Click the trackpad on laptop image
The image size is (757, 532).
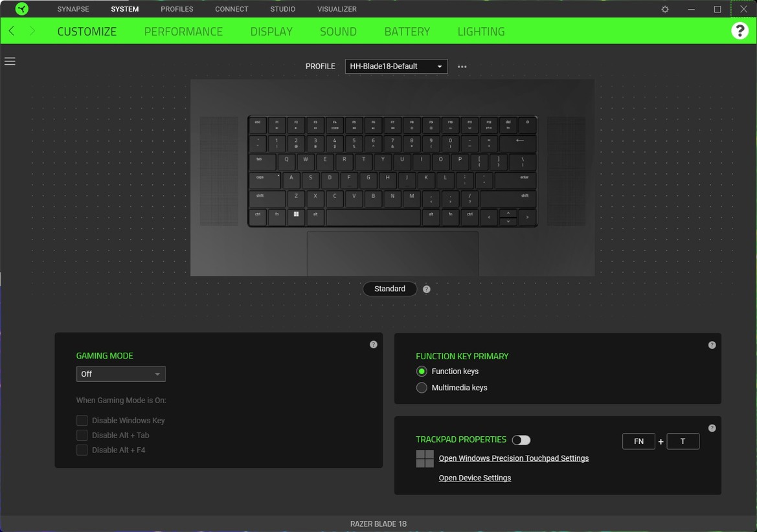click(x=392, y=254)
